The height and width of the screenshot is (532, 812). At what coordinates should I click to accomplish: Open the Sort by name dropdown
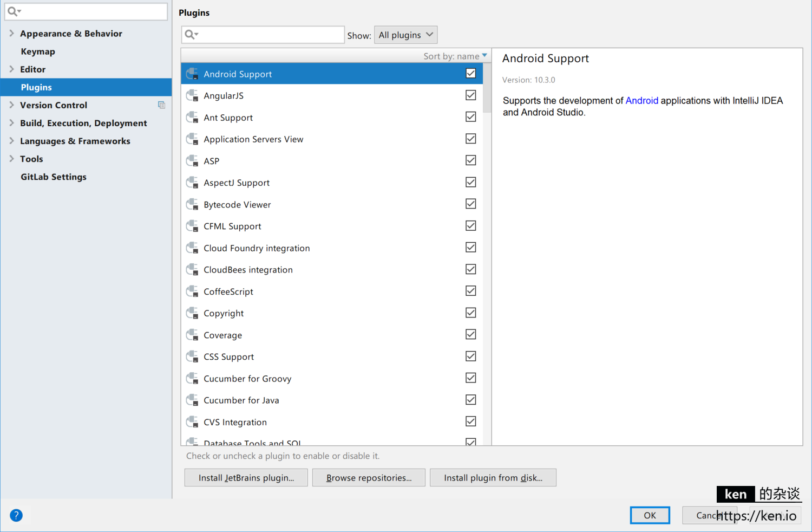point(455,56)
